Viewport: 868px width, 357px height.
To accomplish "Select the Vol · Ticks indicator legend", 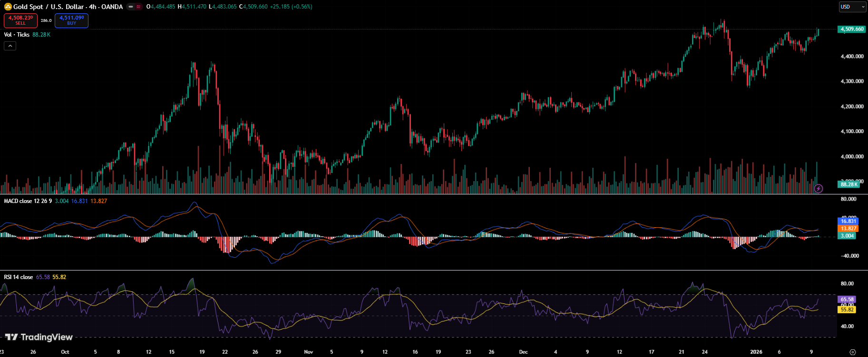I will point(17,35).
